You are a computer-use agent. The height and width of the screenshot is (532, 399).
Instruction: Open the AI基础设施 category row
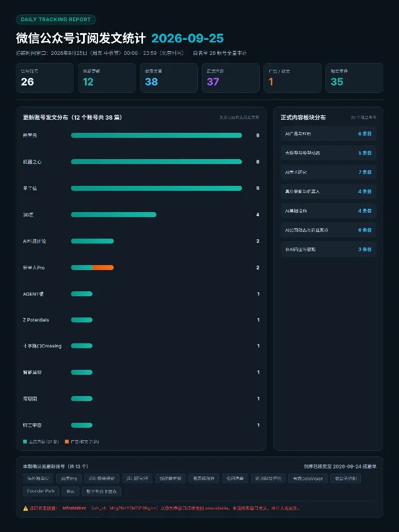[x=328, y=211]
